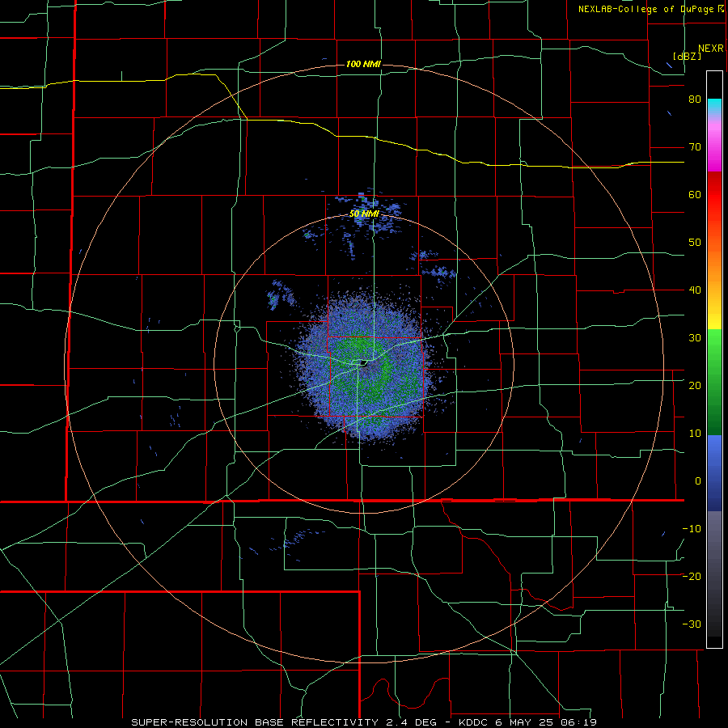Viewport: 728px width, 728px height.
Task: Click the 80 value on the dBZ scale
Action: pyautogui.click(x=695, y=99)
